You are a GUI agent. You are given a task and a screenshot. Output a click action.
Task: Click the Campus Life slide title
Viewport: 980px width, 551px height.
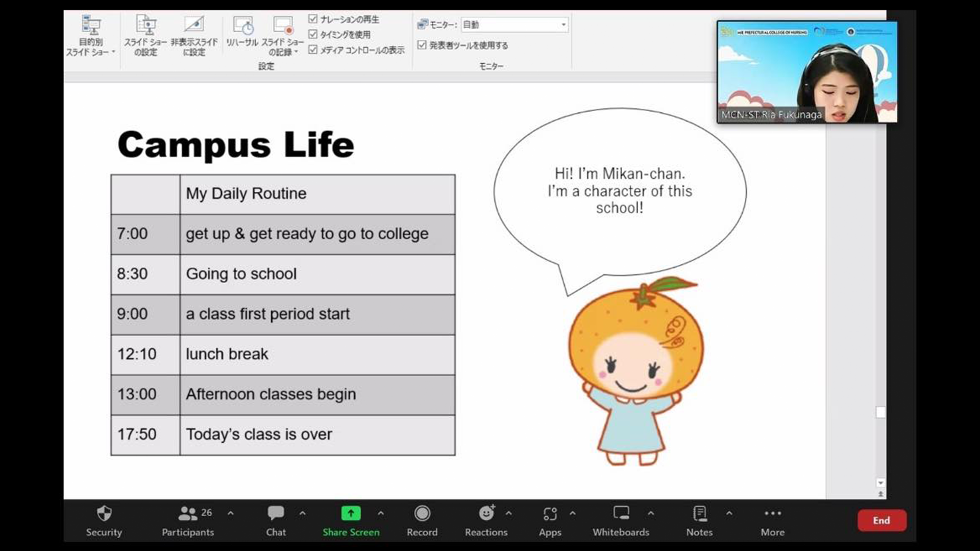(x=236, y=144)
